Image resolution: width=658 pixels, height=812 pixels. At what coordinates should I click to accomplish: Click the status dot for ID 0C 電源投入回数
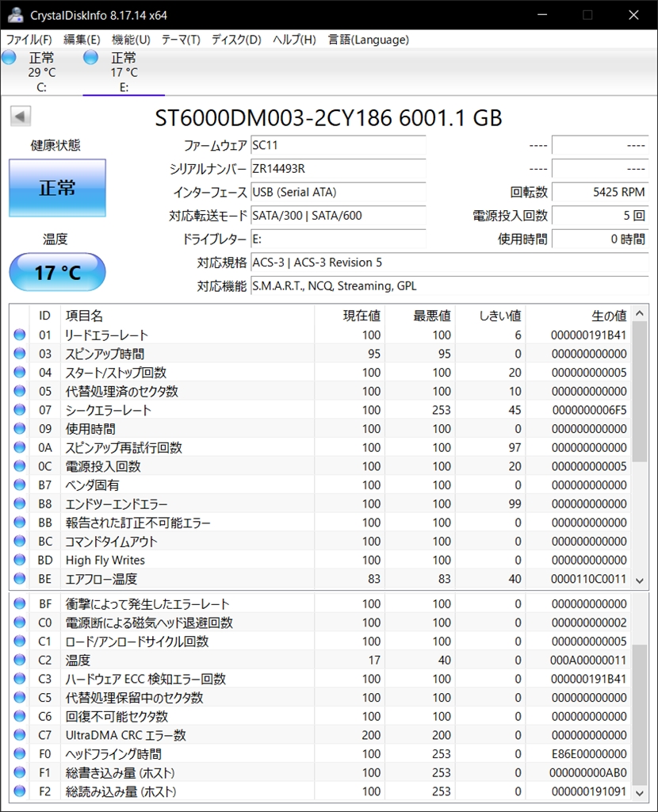(20, 465)
